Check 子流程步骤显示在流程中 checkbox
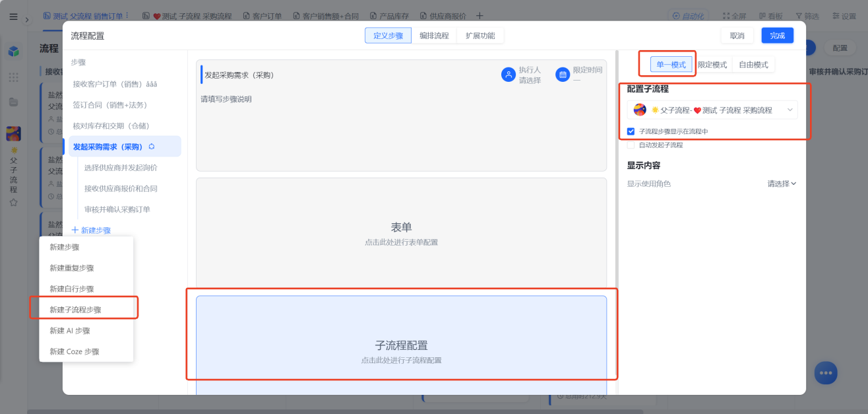Viewport: 868px width, 414px height. tap(631, 131)
